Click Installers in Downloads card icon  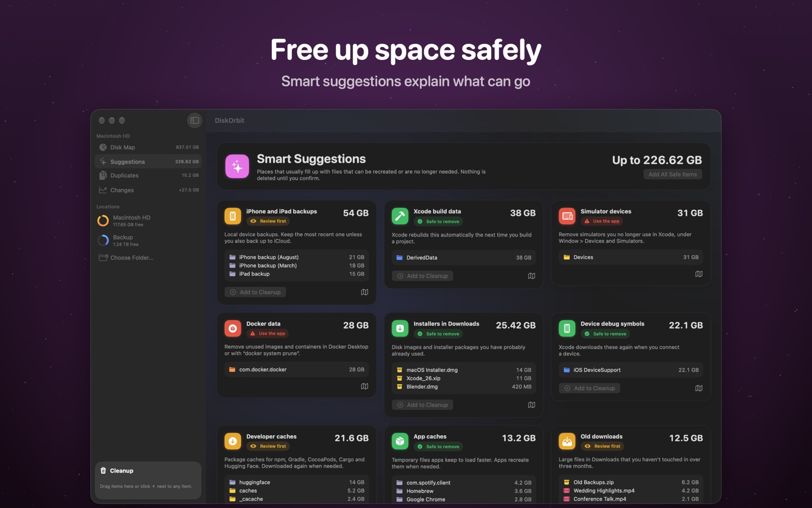click(x=400, y=329)
